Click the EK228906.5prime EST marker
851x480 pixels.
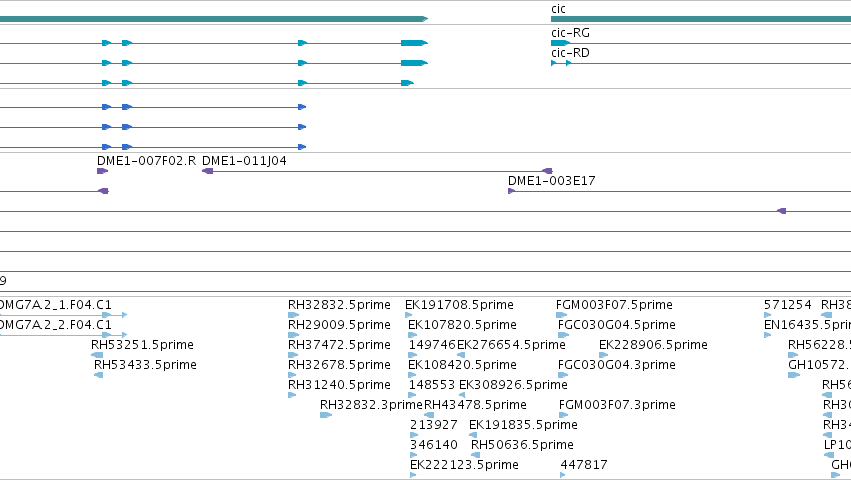604,355
